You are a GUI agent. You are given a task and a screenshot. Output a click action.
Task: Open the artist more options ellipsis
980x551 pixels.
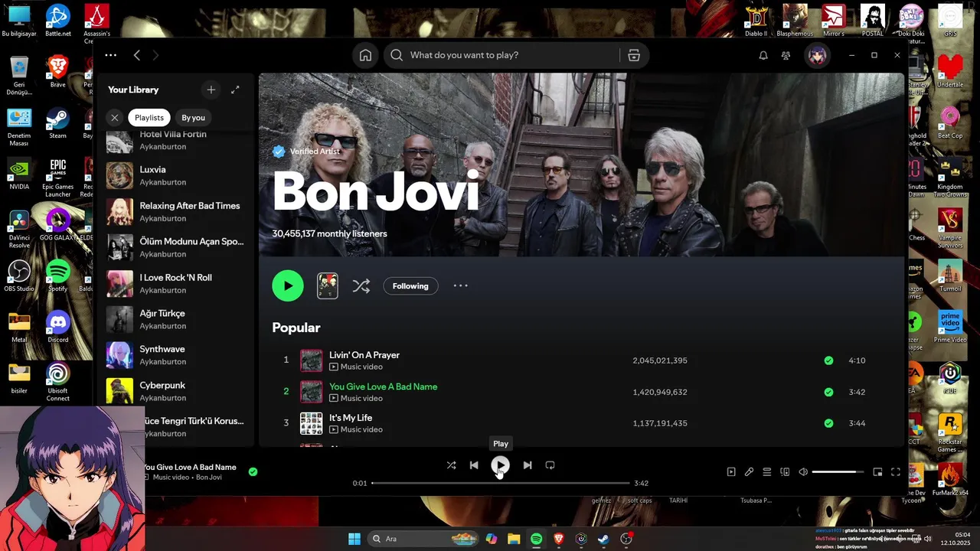pyautogui.click(x=460, y=286)
